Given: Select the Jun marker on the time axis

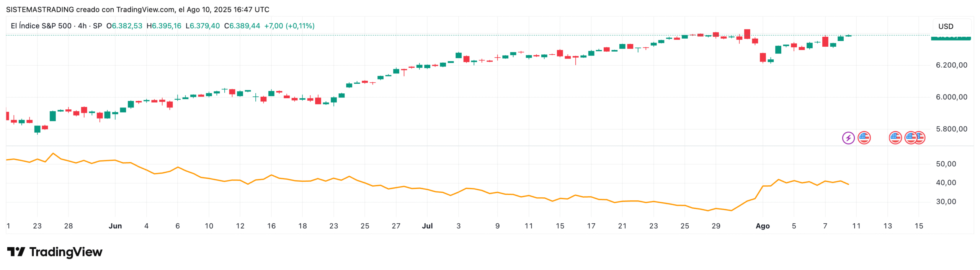Looking at the screenshot, I should click(115, 226).
